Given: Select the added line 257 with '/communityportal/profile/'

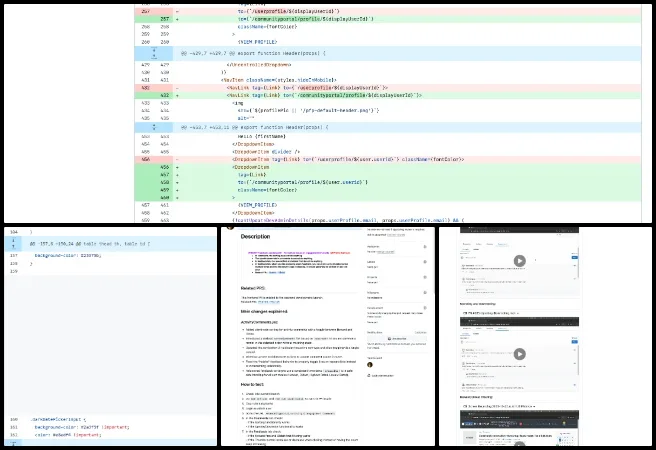Looking at the screenshot, I should [x=388, y=19].
